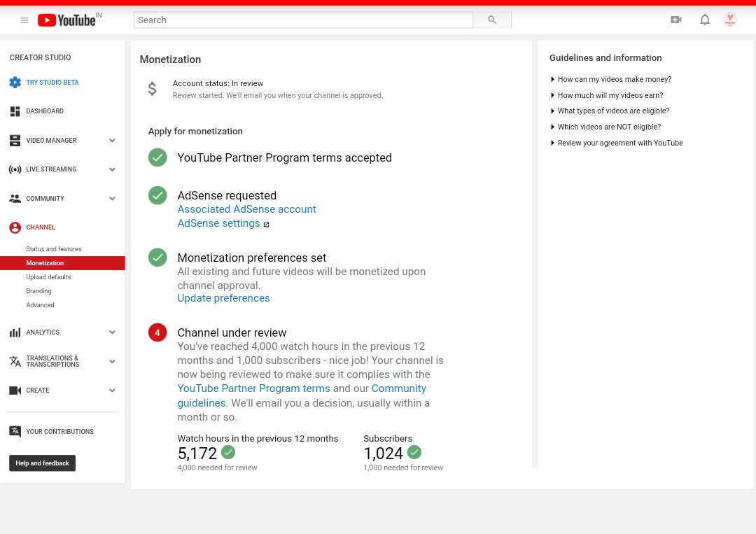Click the 'Guidelines and information' heading
Screen dimensions: 756x534
tap(605, 58)
